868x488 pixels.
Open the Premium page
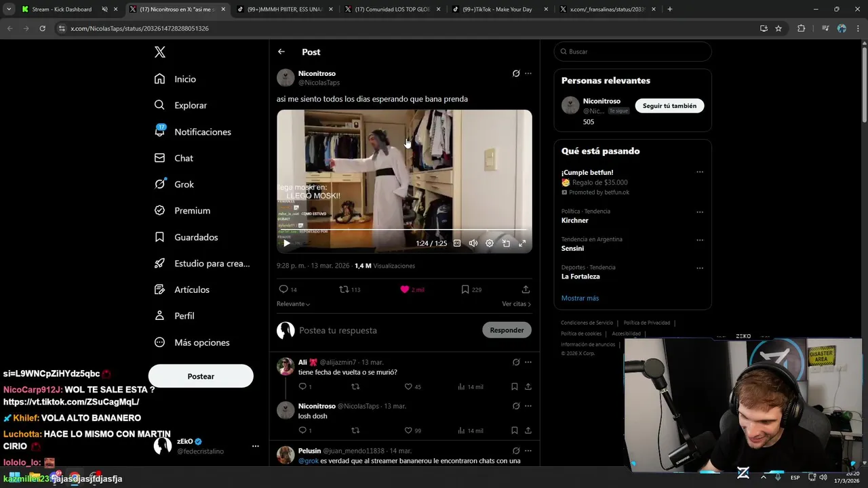[182, 211]
